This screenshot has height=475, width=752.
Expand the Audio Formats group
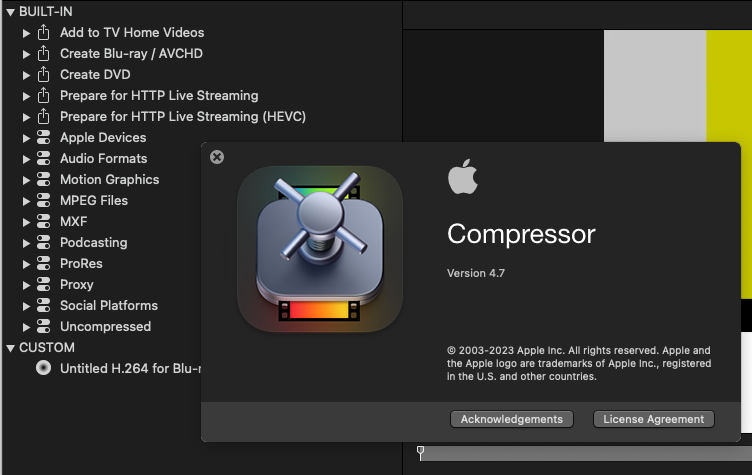coord(26,159)
